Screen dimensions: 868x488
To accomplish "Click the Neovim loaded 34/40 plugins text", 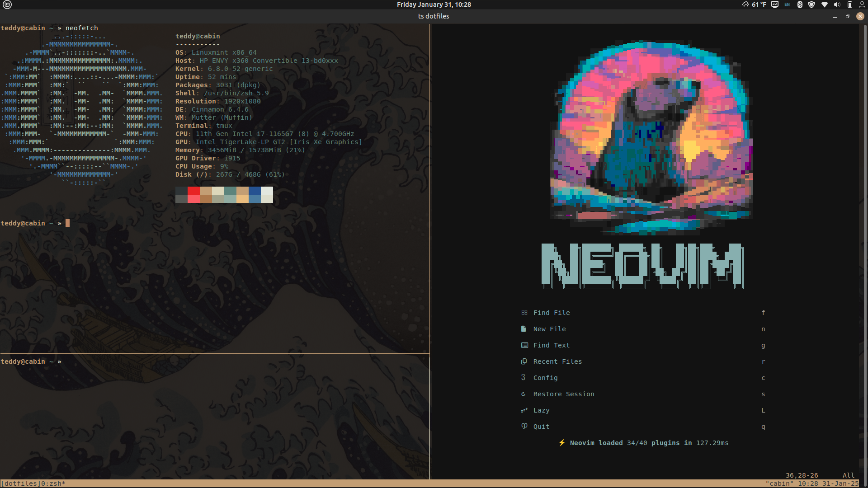I will [x=649, y=443].
